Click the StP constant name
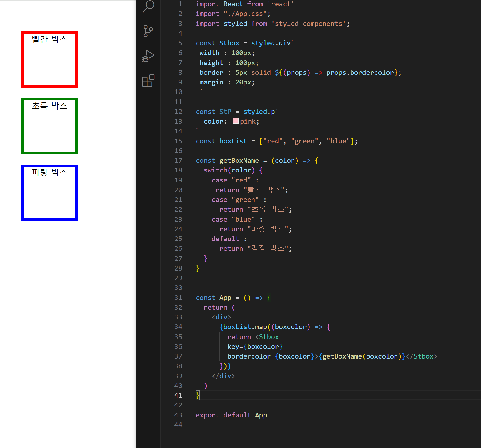Screen dimensions: 481x448 (225, 112)
